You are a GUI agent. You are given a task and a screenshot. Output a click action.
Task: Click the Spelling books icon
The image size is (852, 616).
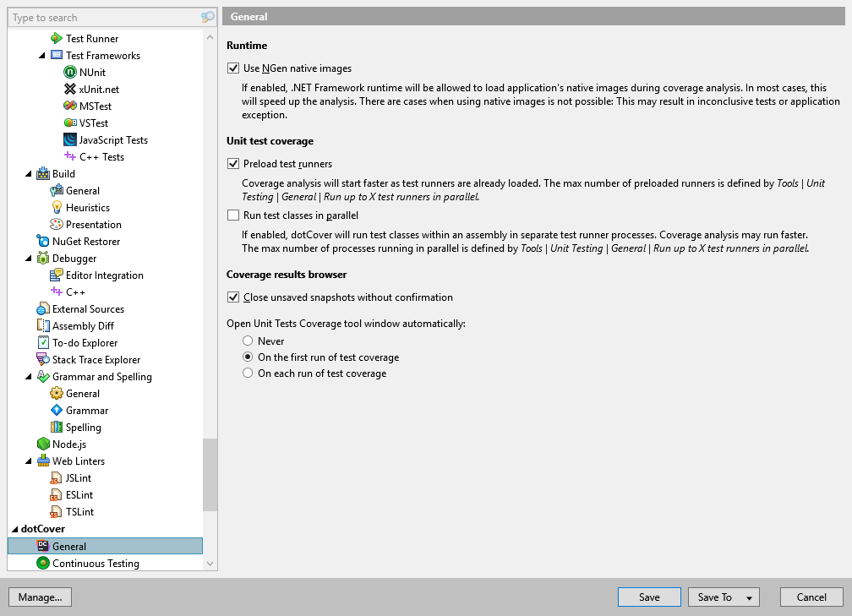pyautogui.click(x=57, y=428)
